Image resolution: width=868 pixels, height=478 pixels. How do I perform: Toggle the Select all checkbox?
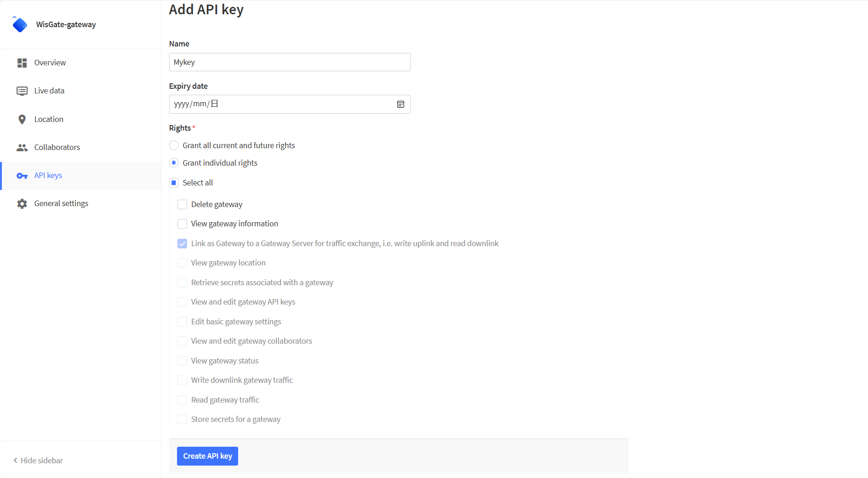(174, 183)
